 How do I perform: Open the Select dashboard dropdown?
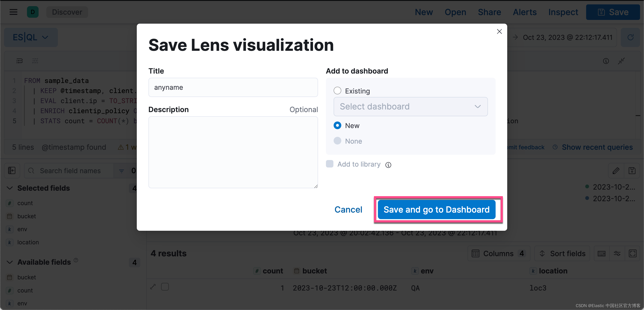click(x=410, y=107)
